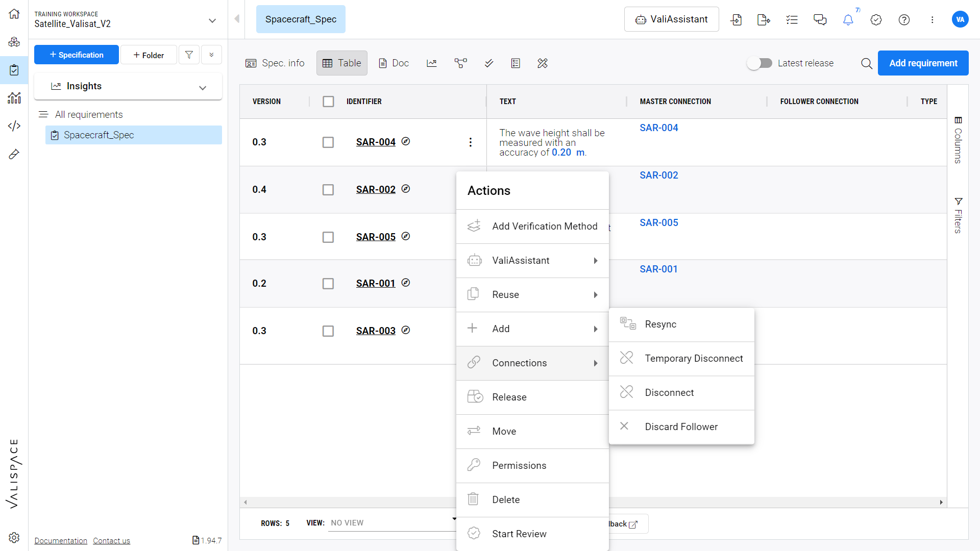The width and height of the screenshot is (980, 551).
Task: Click the filter funnel button in left panel
Action: [189, 55]
